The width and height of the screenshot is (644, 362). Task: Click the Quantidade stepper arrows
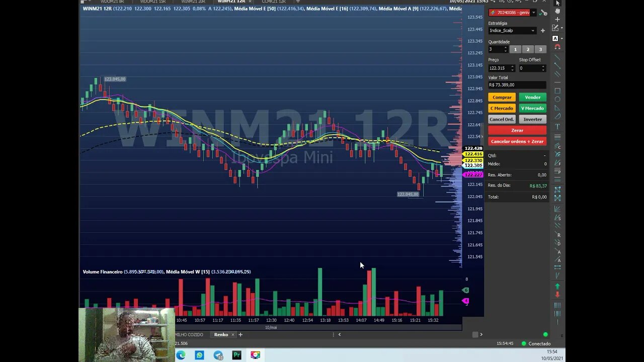pos(505,49)
